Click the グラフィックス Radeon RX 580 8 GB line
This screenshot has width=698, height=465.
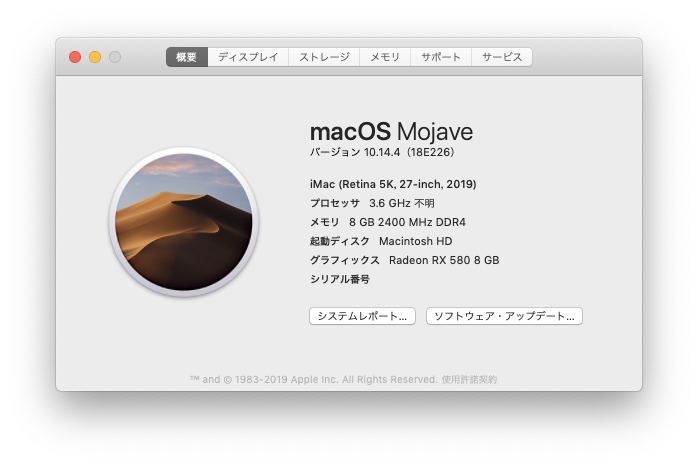coord(405,260)
